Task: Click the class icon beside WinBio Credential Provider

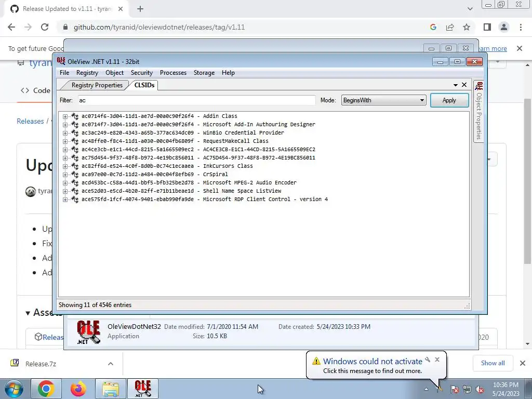Action: pyautogui.click(x=75, y=132)
